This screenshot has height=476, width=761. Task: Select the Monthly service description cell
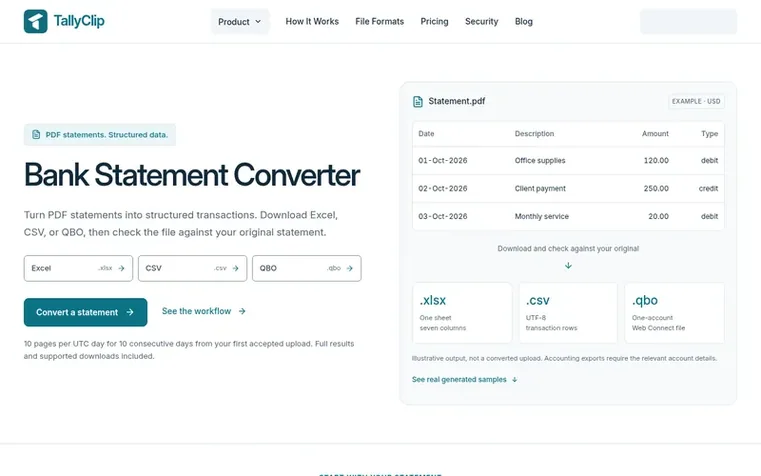tap(542, 216)
